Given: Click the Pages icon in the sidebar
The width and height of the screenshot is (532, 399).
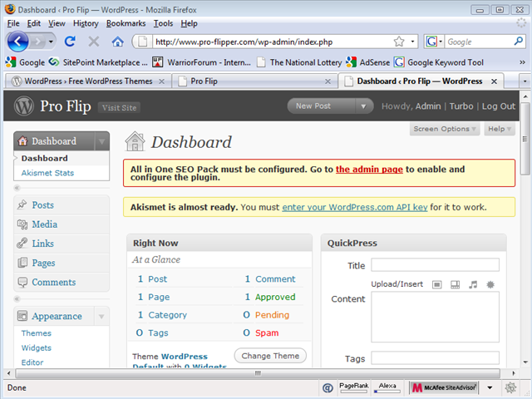Looking at the screenshot, I should [x=22, y=263].
